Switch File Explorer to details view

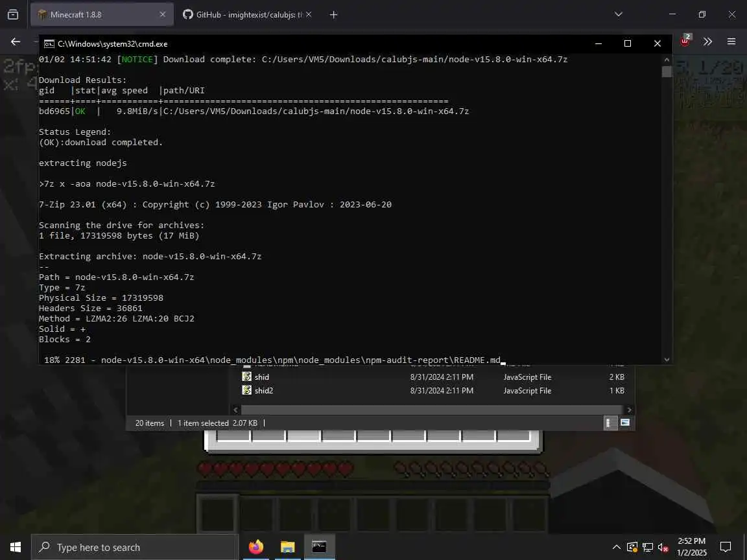tap(609, 423)
